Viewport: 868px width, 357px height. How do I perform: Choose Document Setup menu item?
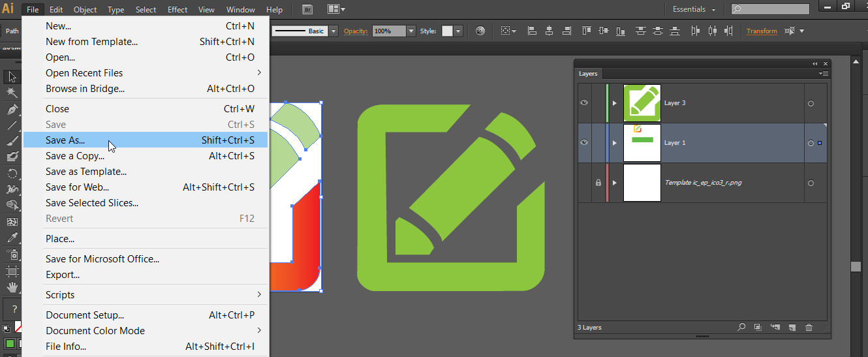pyautogui.click(x=145, y=315)
